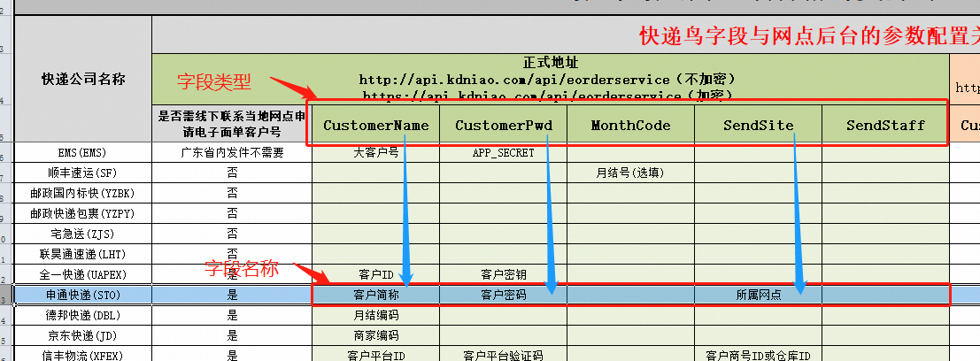Select the 客户密码 cell
980x361 pixels.
point(503,295)
